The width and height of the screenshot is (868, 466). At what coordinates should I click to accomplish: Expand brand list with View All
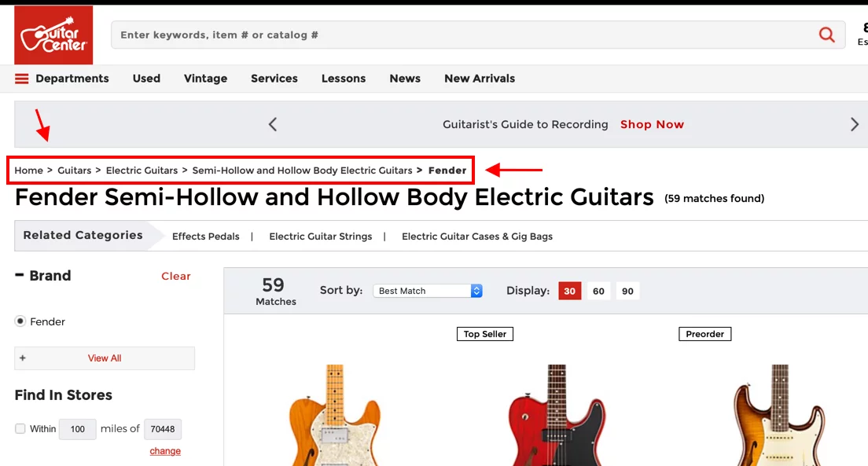pyautogui.click(x=105, y=358)
